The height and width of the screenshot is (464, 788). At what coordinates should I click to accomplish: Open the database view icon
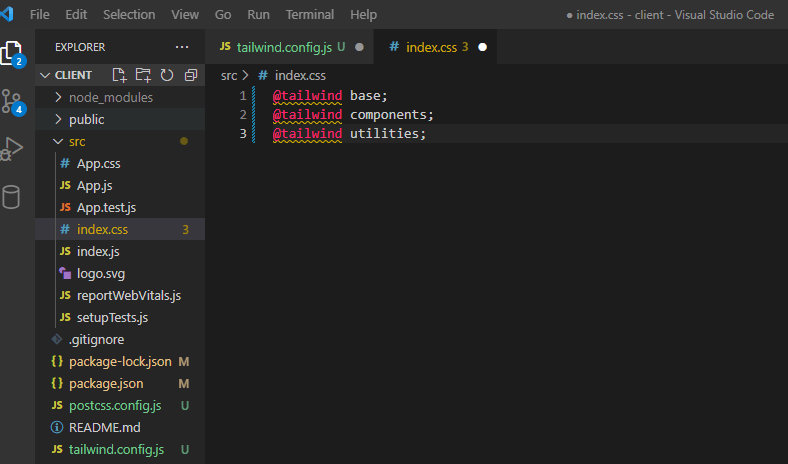pyautogui.click(x=11, y=197)
